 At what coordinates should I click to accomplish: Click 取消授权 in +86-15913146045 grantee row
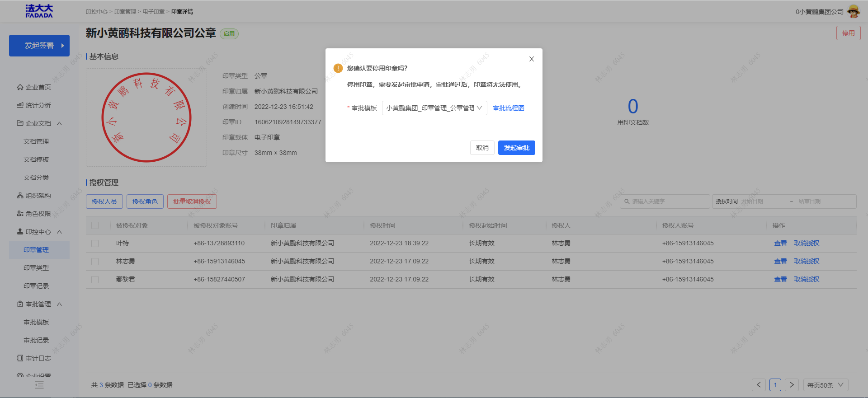[x=807, y=261]
